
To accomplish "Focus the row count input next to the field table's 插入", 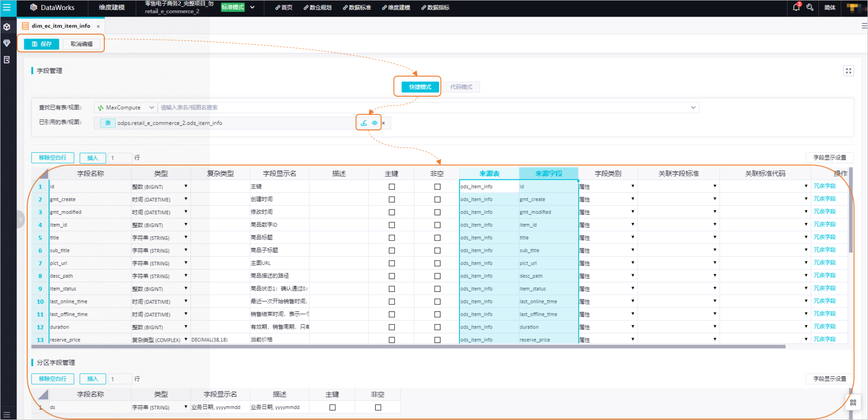I will pos(120,158).
